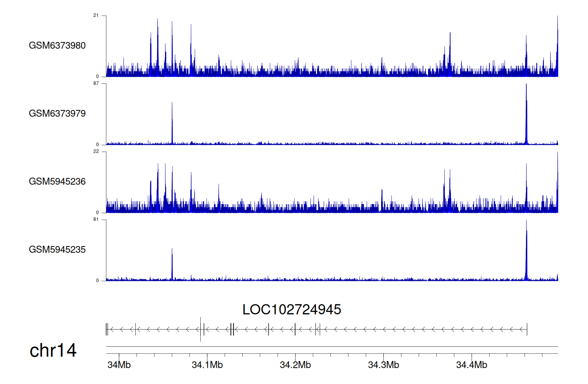Click the chr14 chromosome label
This screenshot has height=384, width=588.
(53, 350)
